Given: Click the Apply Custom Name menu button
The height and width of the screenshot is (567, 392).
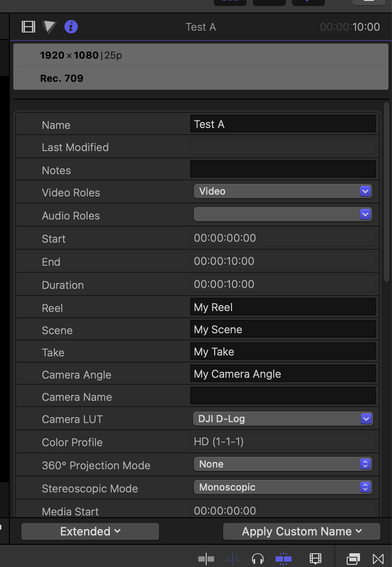Looking at the screenshot, I should pos(301,531).
